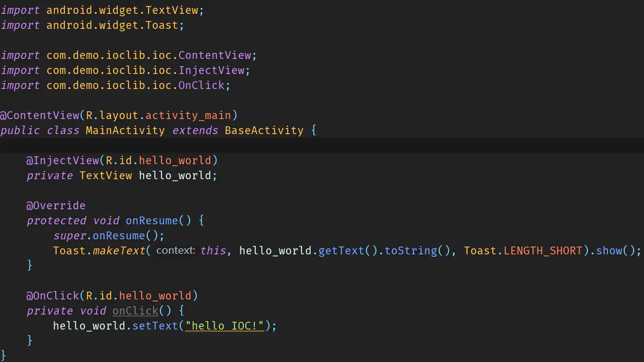Click the super.onResume() call
The image size is (644, 362).
coord(108,236)
